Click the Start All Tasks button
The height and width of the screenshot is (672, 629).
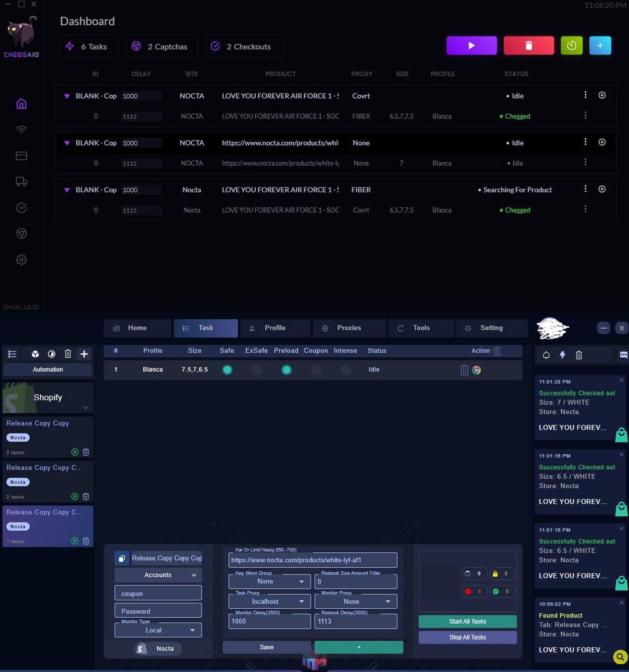[x=467, y=622]
